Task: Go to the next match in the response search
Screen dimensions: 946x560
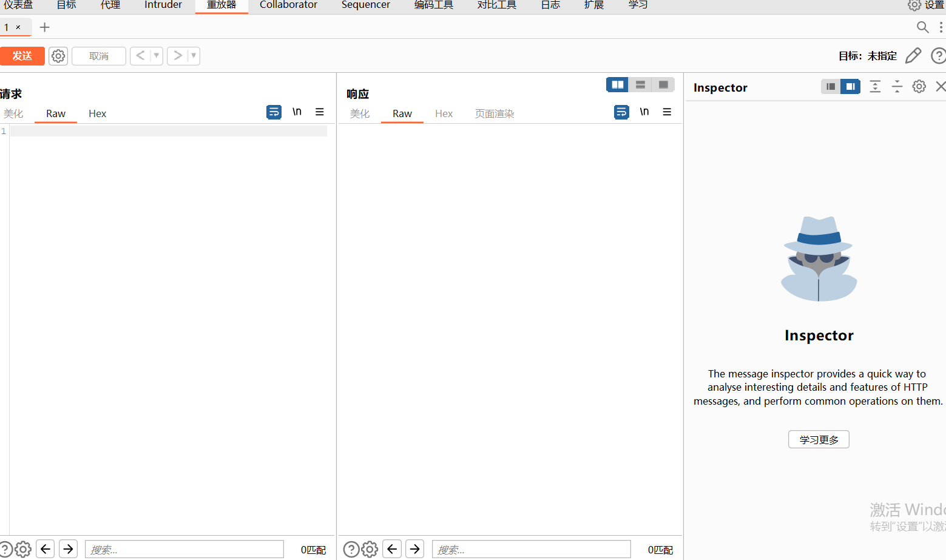Action: tap(415, 548)
